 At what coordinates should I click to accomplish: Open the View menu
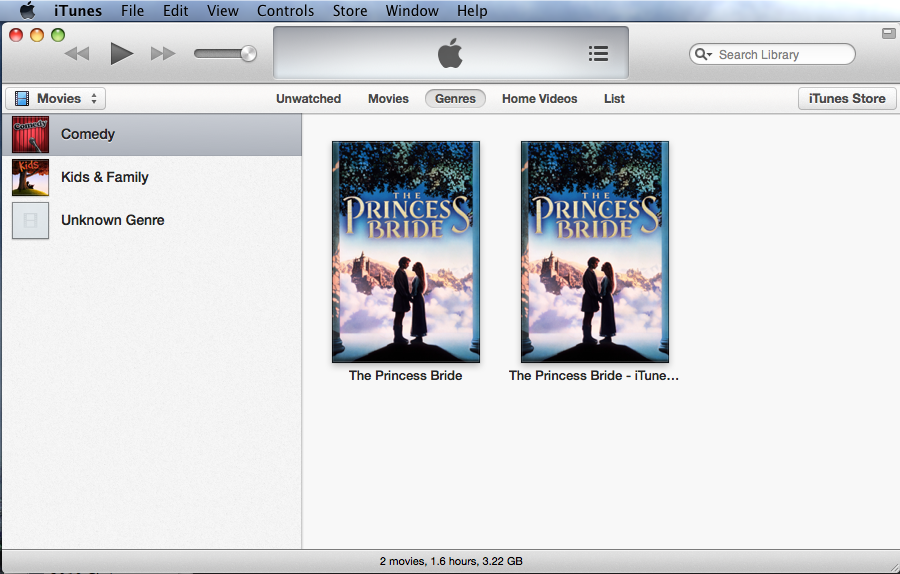click(x=223, y=10)
